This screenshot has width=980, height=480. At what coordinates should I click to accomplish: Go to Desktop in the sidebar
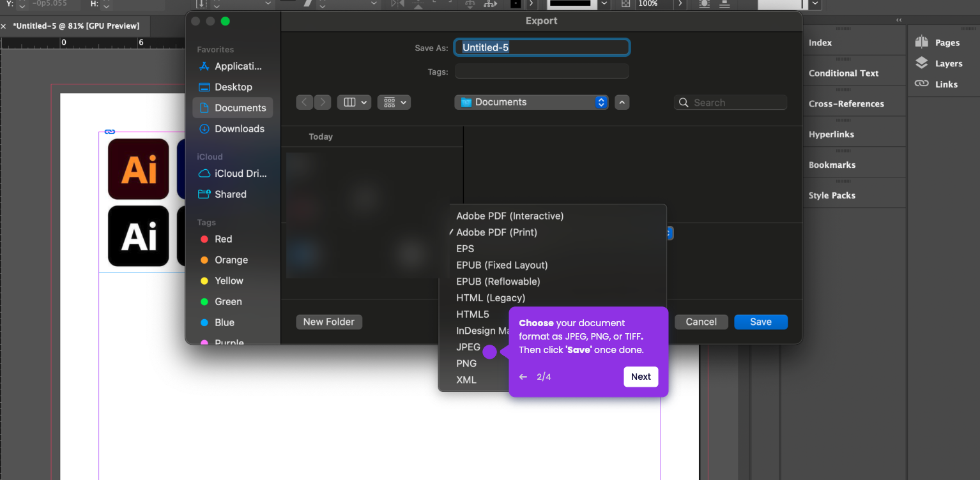(233, 87)
